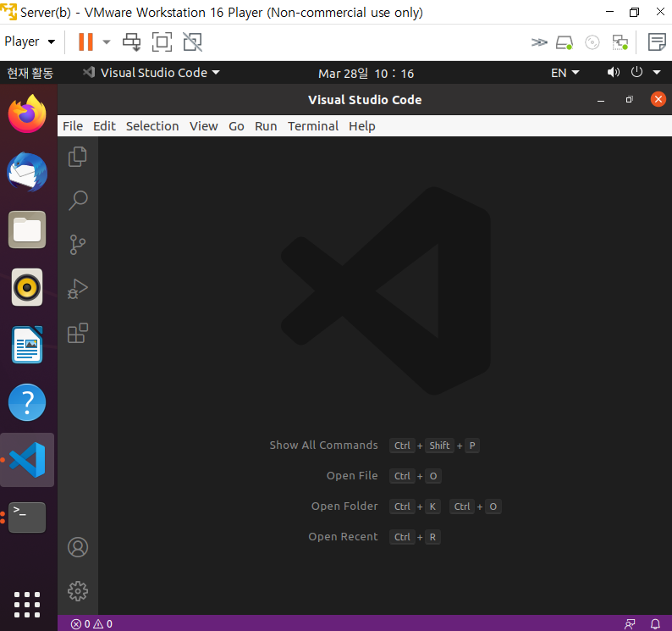This screenshot has height=631, width=672.
Task: Open the Help app from the dock
Action: (27, 402)
